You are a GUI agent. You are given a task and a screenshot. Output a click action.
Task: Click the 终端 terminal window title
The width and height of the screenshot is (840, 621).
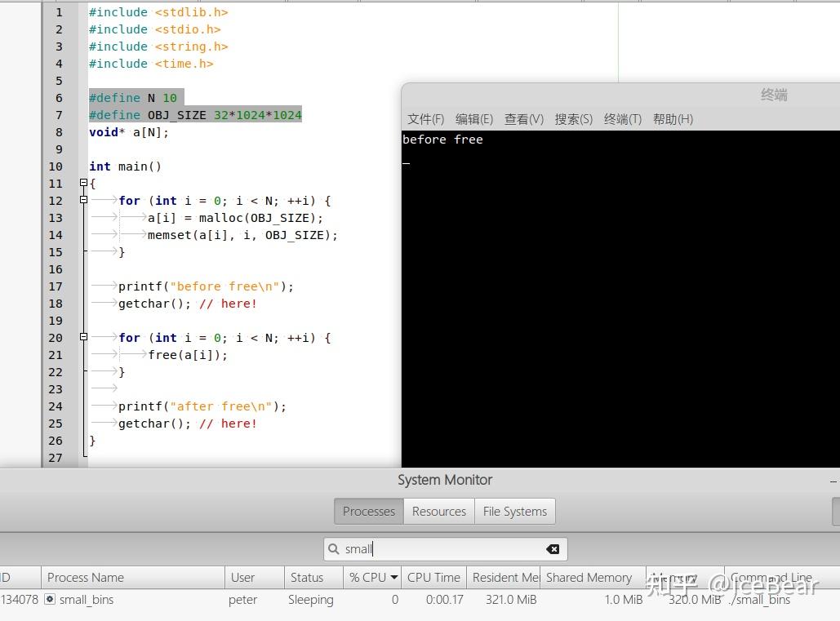(774, 95)
